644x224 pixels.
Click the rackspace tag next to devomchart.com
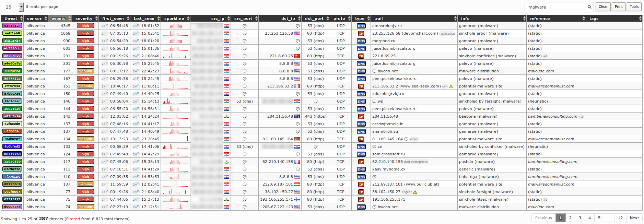click(447, 34)
